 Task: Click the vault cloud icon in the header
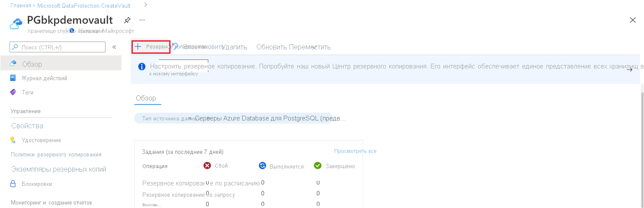[x=16, y=24]
